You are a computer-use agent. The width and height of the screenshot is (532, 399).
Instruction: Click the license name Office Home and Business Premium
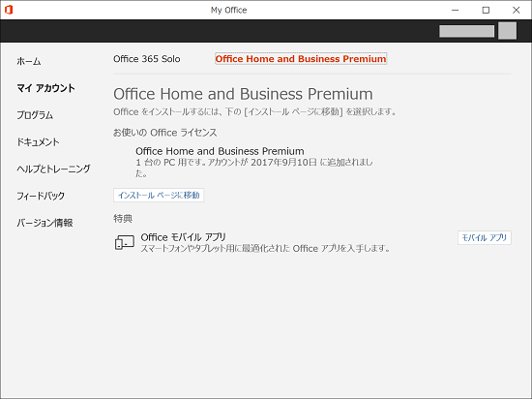point(220,151)
